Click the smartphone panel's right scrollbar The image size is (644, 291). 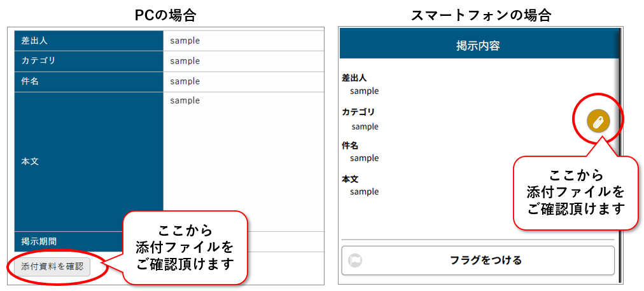click(x=619, y=159)
